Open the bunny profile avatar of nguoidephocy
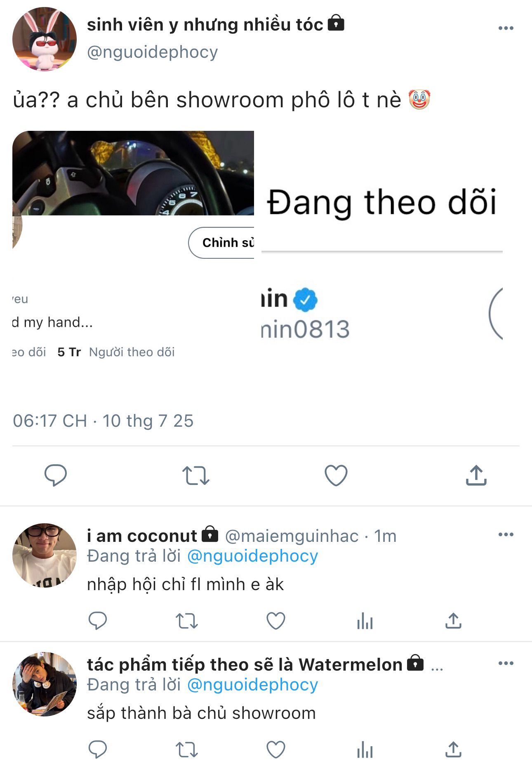The image size is (532, 768). click(x=45, y=39)
